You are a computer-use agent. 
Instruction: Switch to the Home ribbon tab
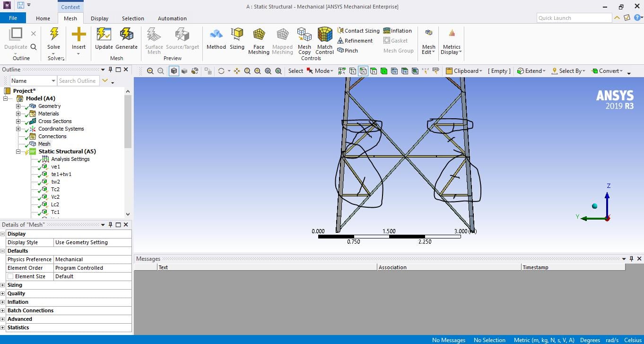point(43,18)
